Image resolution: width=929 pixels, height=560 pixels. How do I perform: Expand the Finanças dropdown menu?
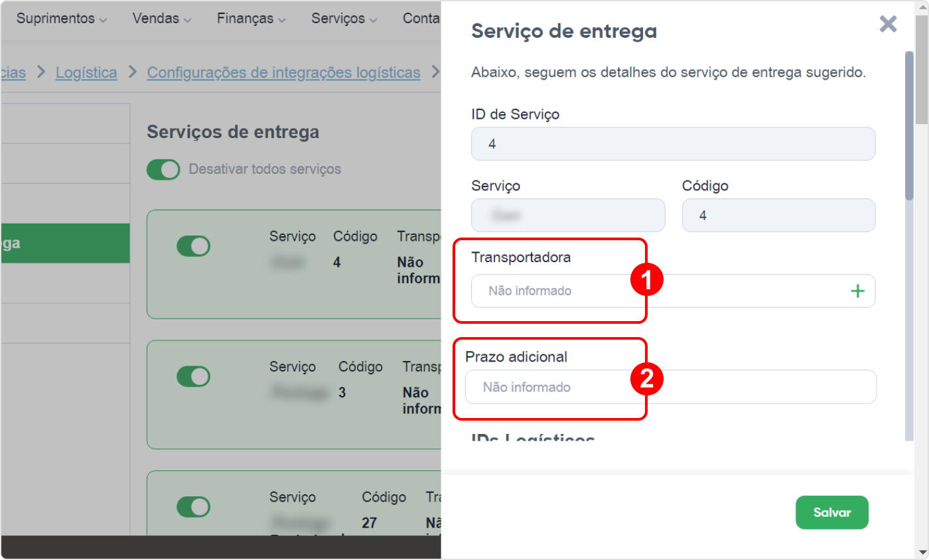point(251,19)
